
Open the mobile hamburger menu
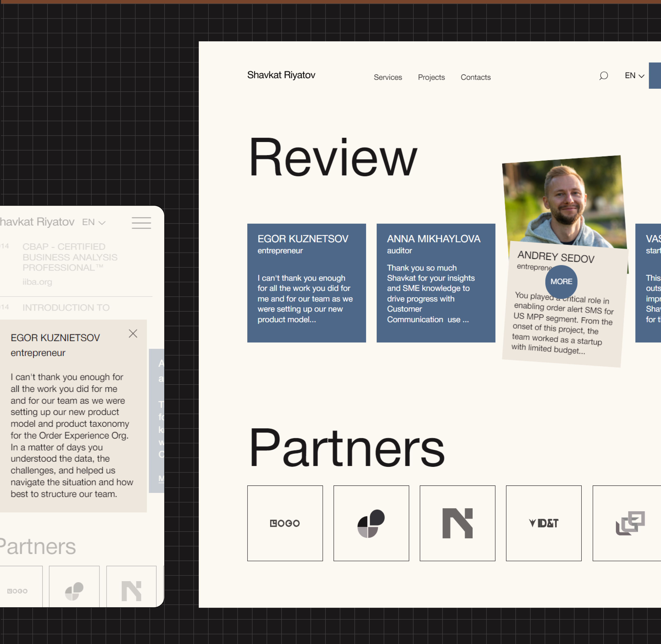tap(141, 223)
